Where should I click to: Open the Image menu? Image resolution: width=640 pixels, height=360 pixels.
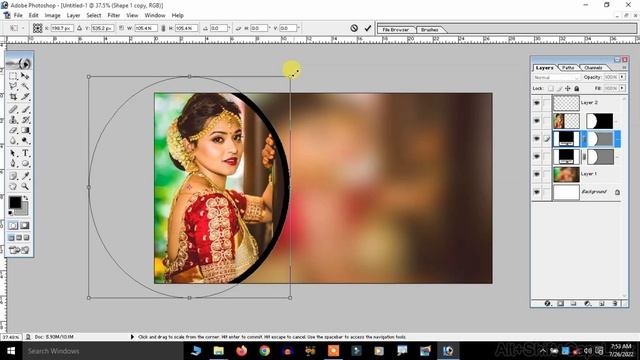[52, 15]
